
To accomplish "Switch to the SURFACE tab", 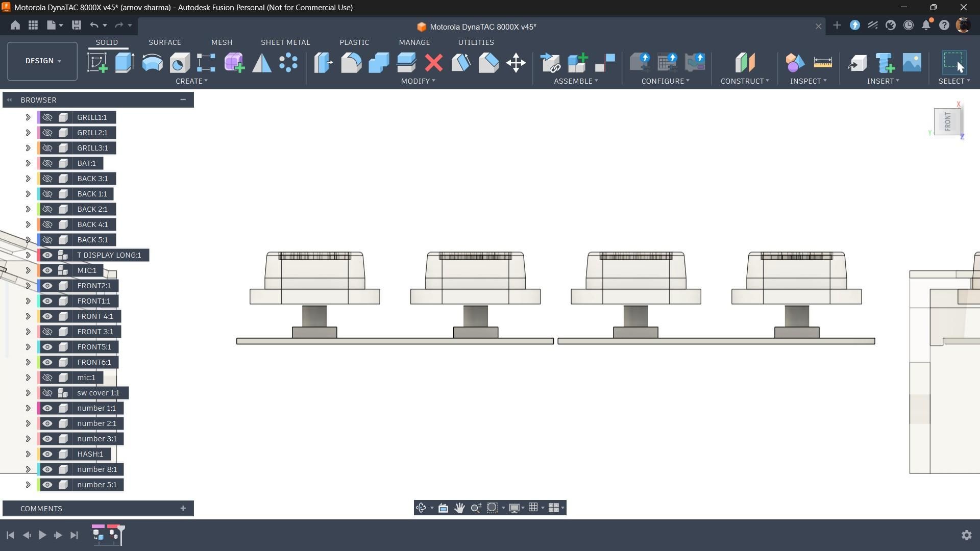I will (164, 42).
